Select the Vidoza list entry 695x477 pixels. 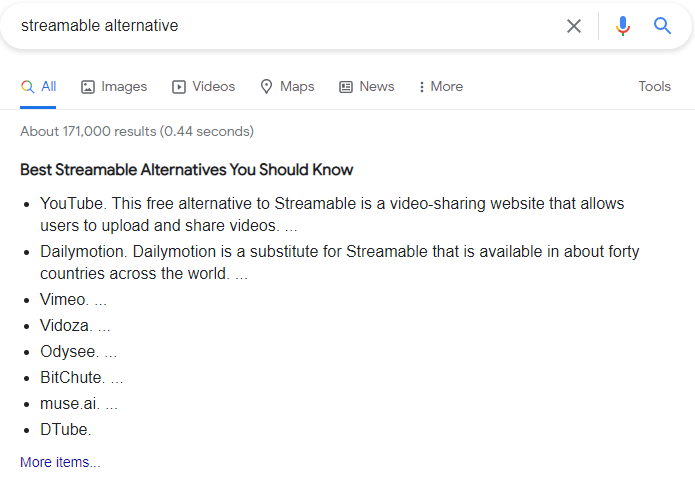click(75, 326)
